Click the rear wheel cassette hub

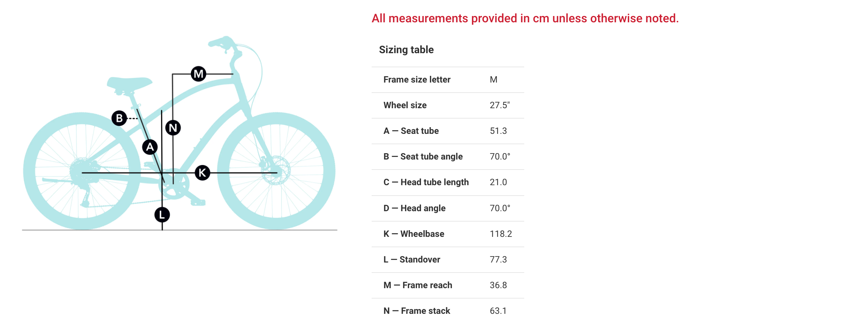click(x=80, y=171)
